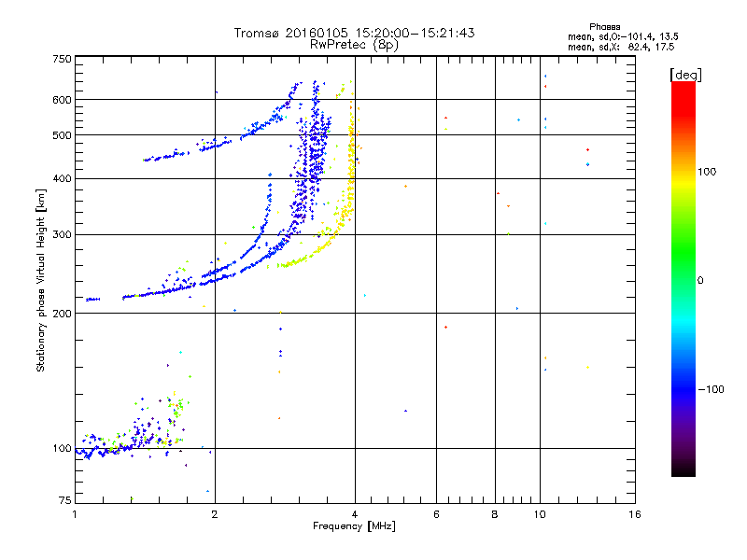Select the RwPretec (8p) subtitle text
The width and height of the screenshot is (747, 560).
[354, 44]
